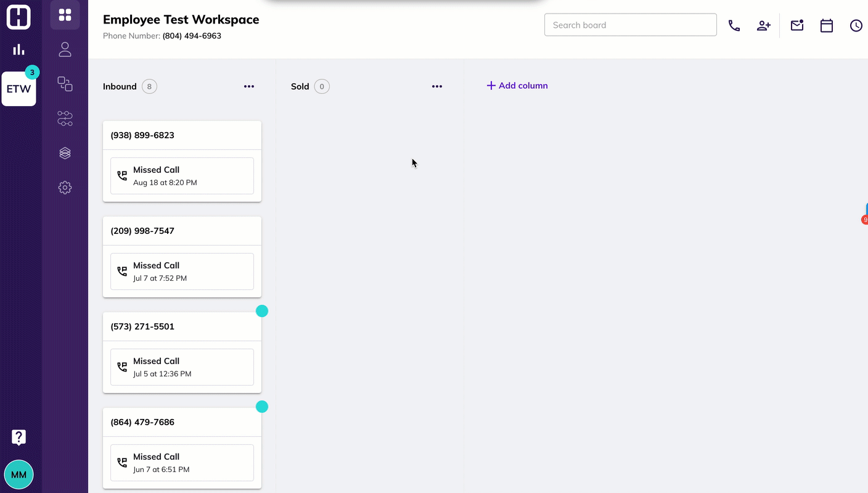This screenshot has width=868, height=493.
Task: Open the dashboard grid icon in sidebar
Action: point(65,15)
